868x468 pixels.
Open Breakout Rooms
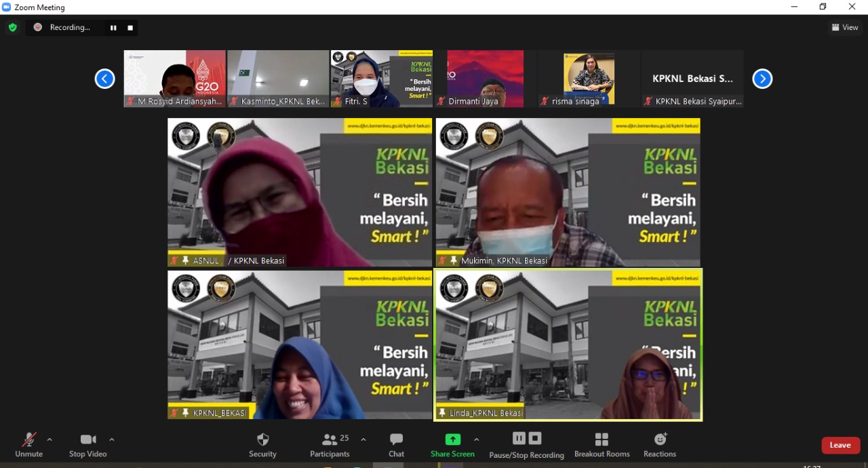601,444
